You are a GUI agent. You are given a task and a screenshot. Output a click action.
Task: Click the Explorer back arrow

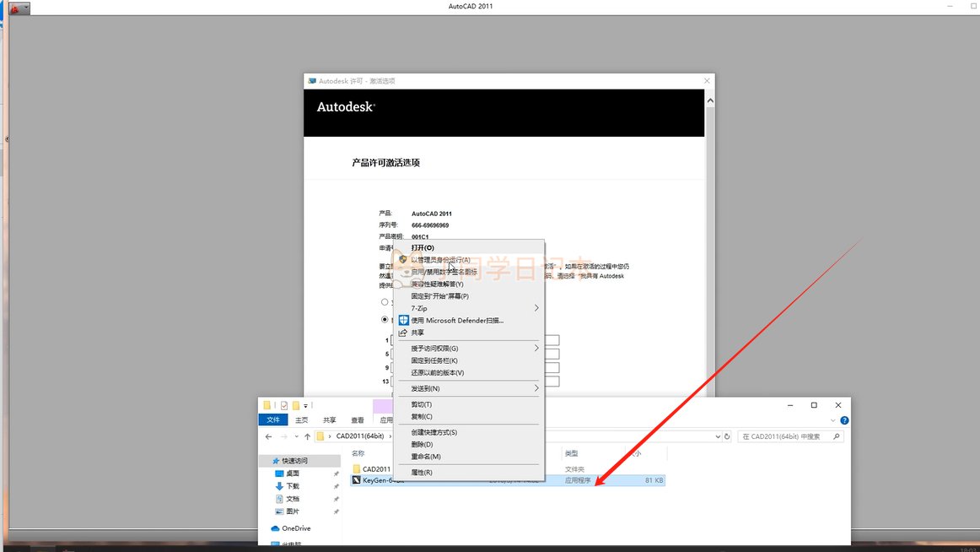tap(269, 436)
